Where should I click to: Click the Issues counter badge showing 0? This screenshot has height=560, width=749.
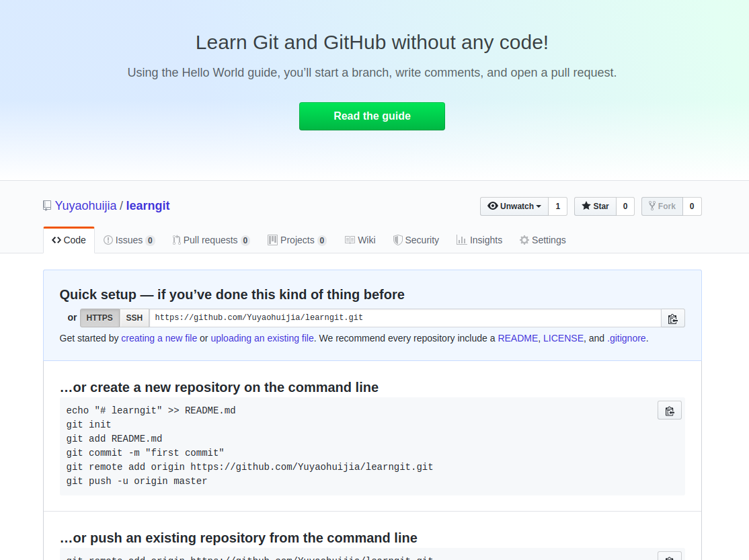tap(150, 241)
